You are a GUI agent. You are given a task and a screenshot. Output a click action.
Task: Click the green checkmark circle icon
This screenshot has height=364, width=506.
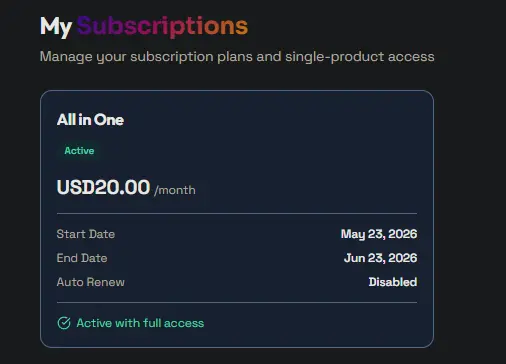64,323
